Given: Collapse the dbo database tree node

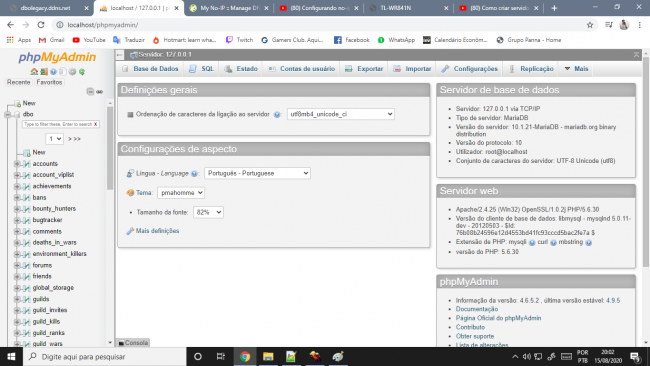Looking at the screenshot, I should pyautogui.click(x=7, y=114).
